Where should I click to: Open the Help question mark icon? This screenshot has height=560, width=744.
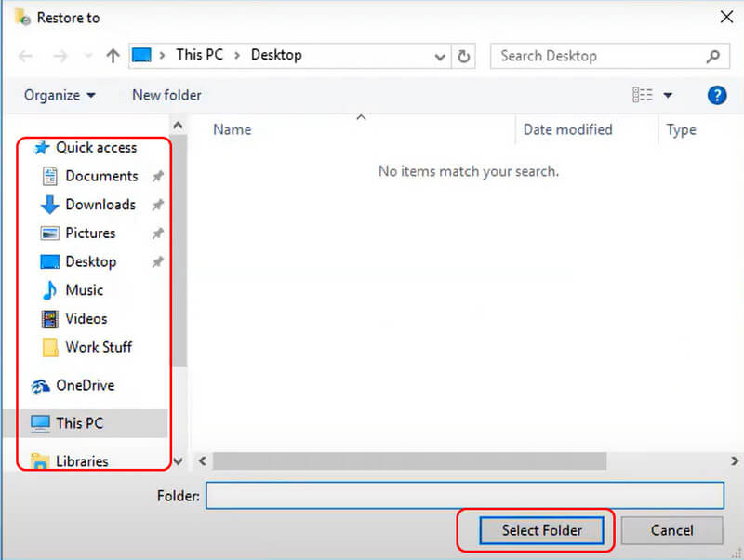[x=716, y=95]
